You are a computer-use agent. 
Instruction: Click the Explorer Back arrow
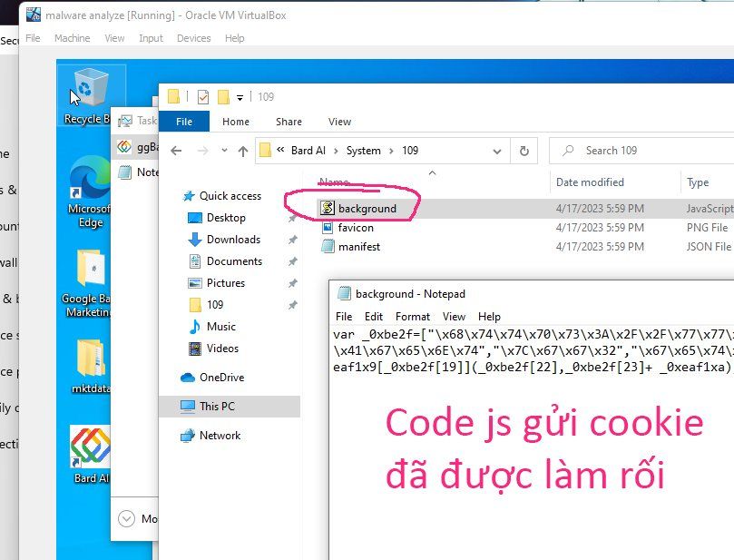click(x=177, y=151)
